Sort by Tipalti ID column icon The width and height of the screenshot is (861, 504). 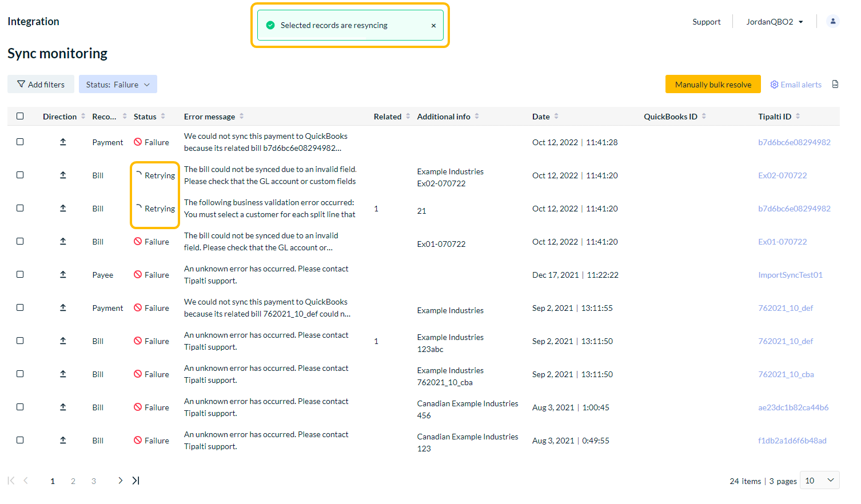tap(798, 117)
